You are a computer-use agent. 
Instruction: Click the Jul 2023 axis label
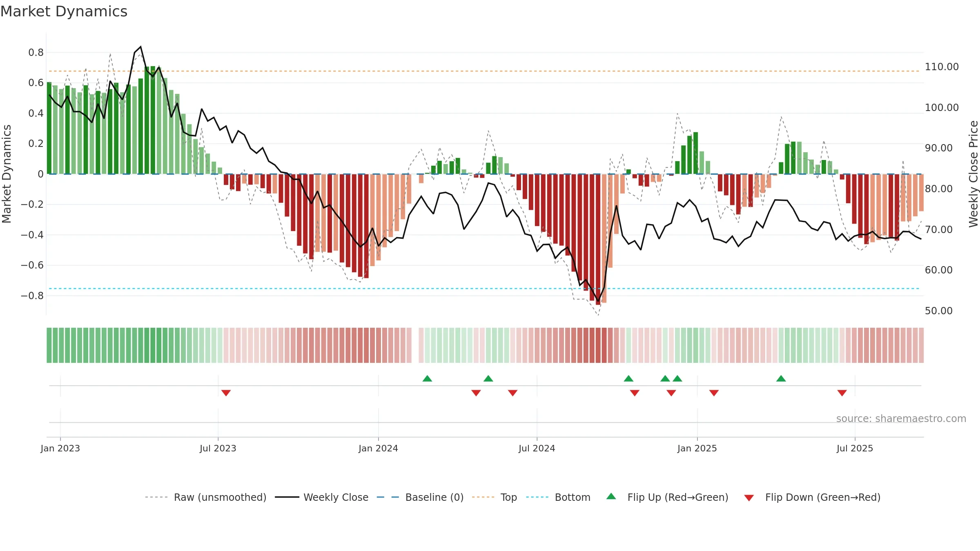tap(218, 448)
